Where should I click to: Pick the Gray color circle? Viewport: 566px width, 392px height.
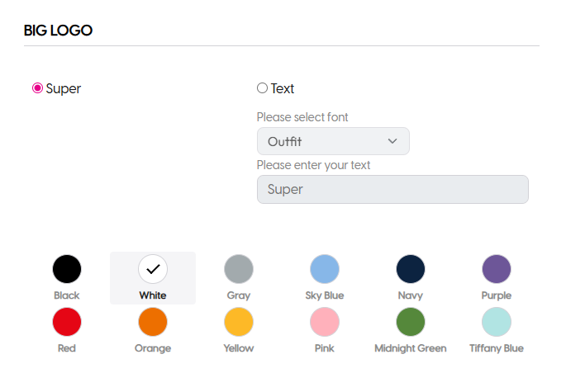(239, 269)
